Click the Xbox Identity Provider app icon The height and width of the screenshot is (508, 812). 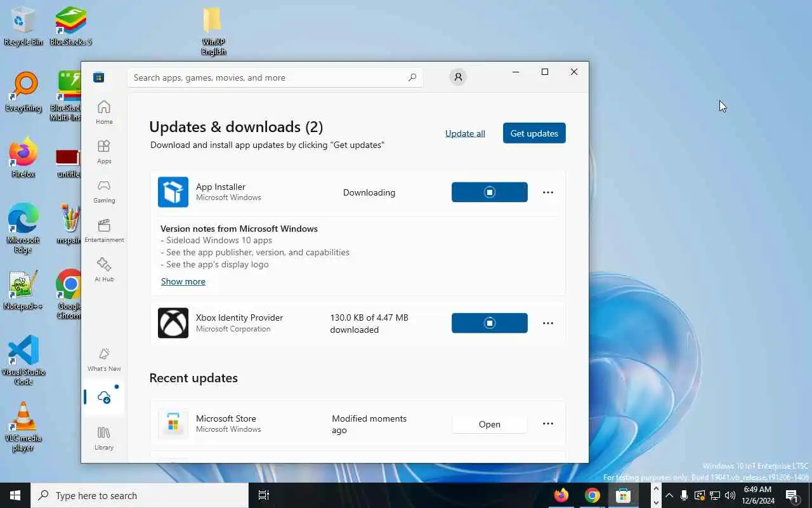(x=173, y=323)
